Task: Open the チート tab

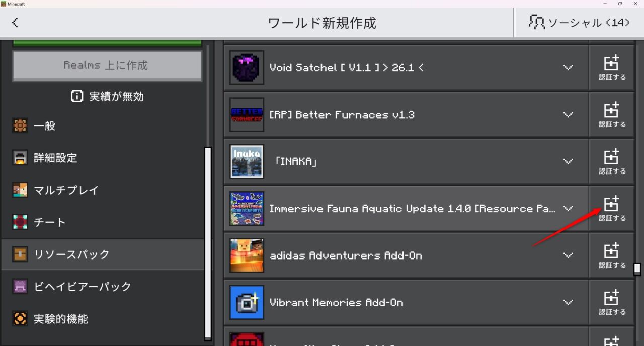Action: (x=103, y=222)
